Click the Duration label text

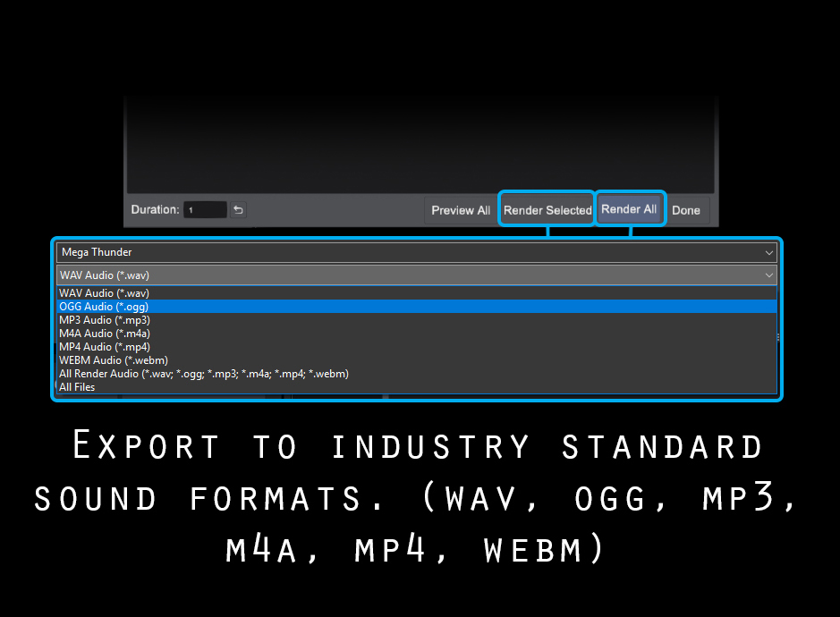pos(156,209)
